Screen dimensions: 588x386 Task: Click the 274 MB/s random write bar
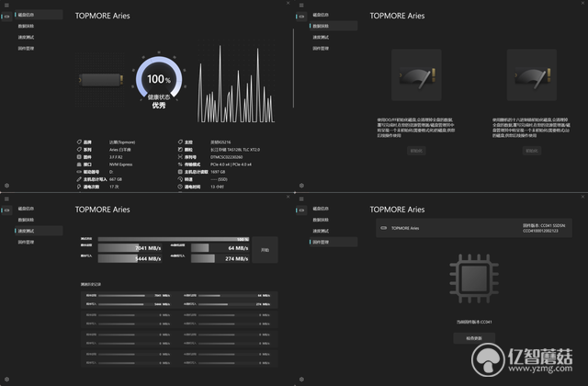pyautogui.click(x=220, y=258)
